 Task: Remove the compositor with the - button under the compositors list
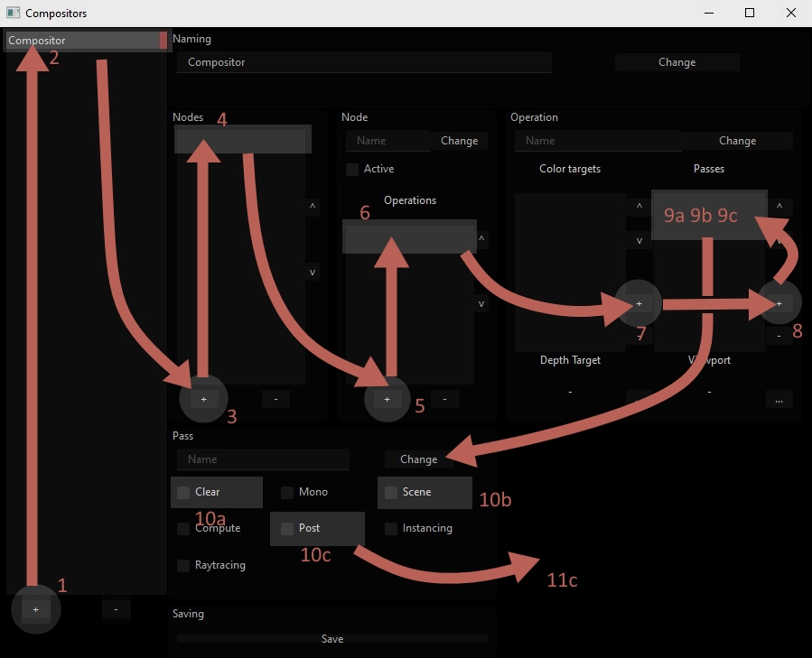pyautogui.click(x=116, y=609)
